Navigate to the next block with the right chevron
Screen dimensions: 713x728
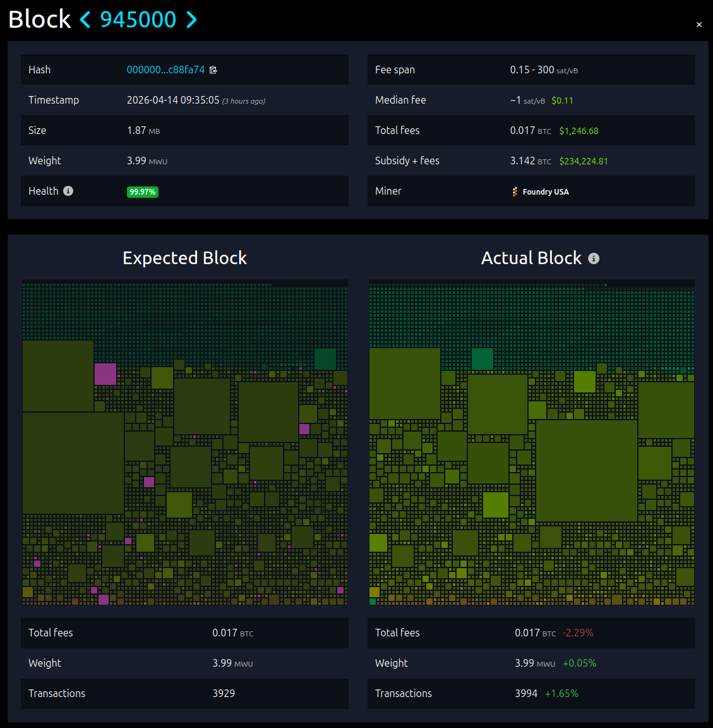click(x=191, y=20)
